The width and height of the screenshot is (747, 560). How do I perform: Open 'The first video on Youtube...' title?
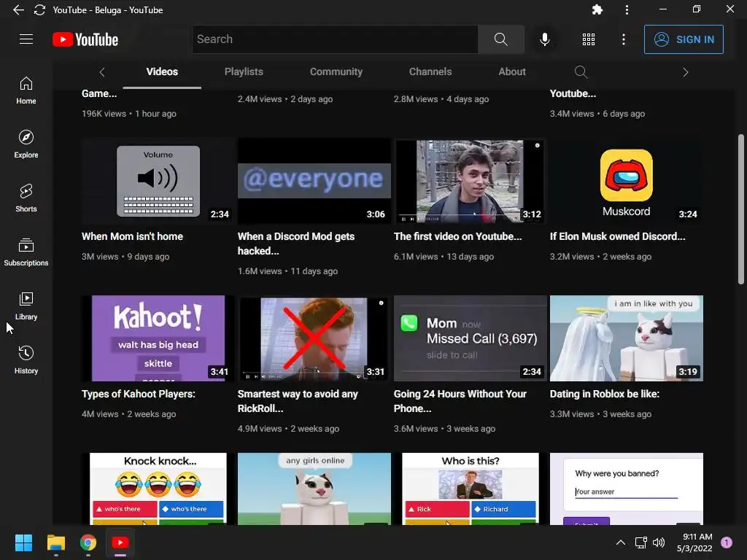[x=458, y=237]
